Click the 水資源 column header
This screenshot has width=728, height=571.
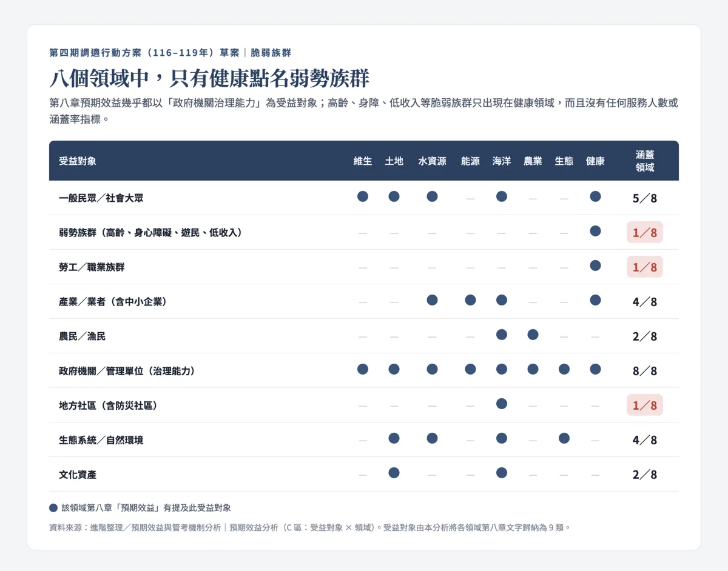432,161
